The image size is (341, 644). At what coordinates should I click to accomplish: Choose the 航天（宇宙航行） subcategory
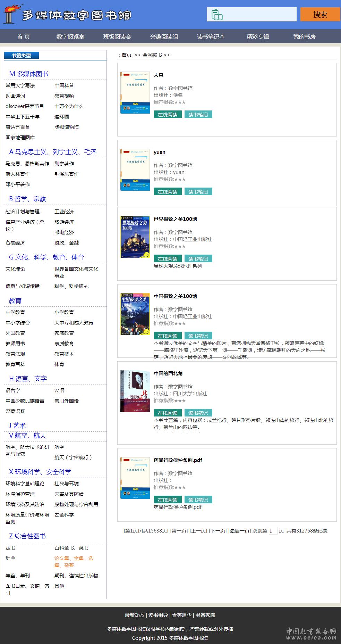click(73, 457)
